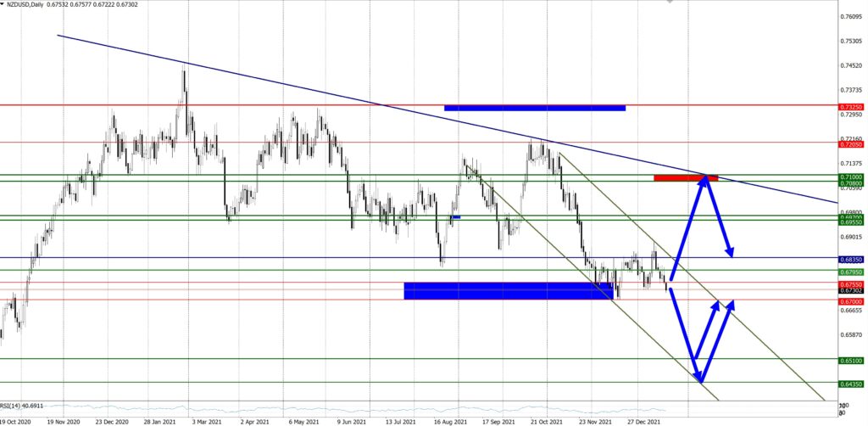
Task: Select the 0.64350 green price label
Action: tap(851, 384)
